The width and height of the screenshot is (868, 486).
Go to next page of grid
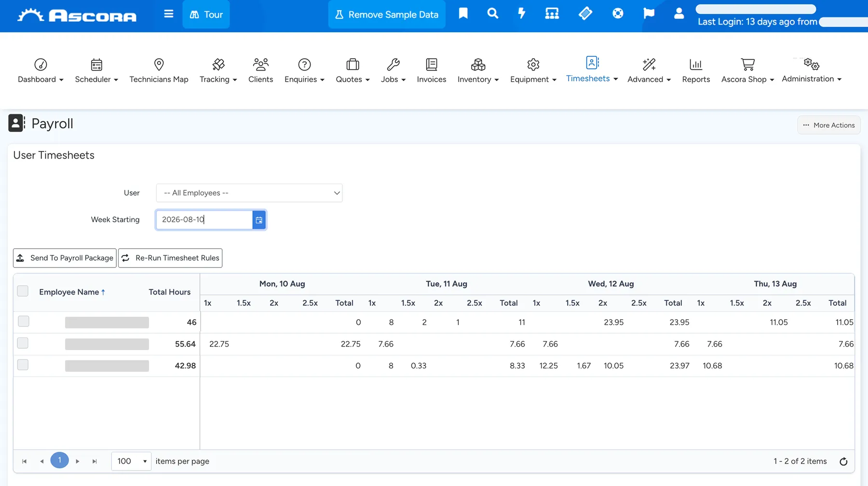(77, 461)
